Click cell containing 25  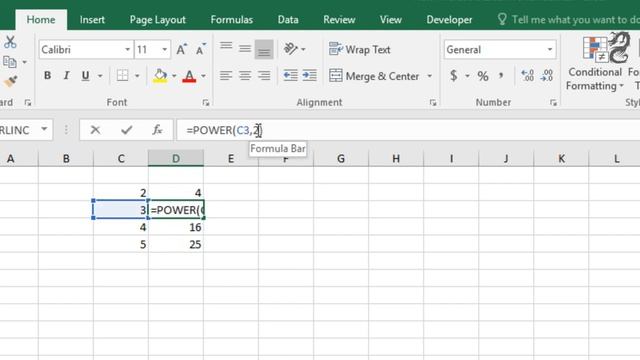click(x=176, y=244)
